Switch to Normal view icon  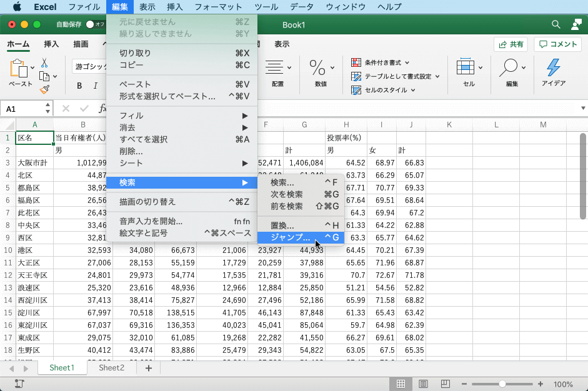pos(401,384)
